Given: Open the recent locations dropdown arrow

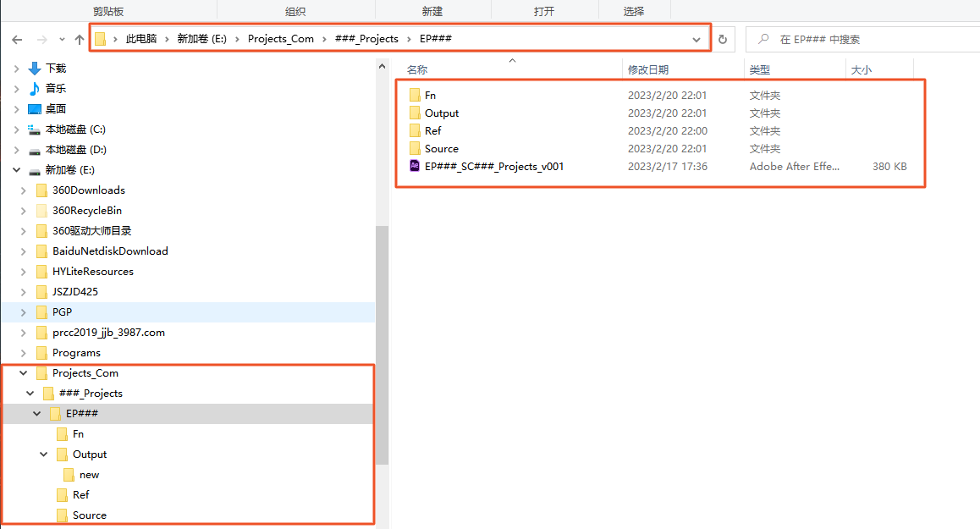Looking at the screenshot, I should coord(62,40).
